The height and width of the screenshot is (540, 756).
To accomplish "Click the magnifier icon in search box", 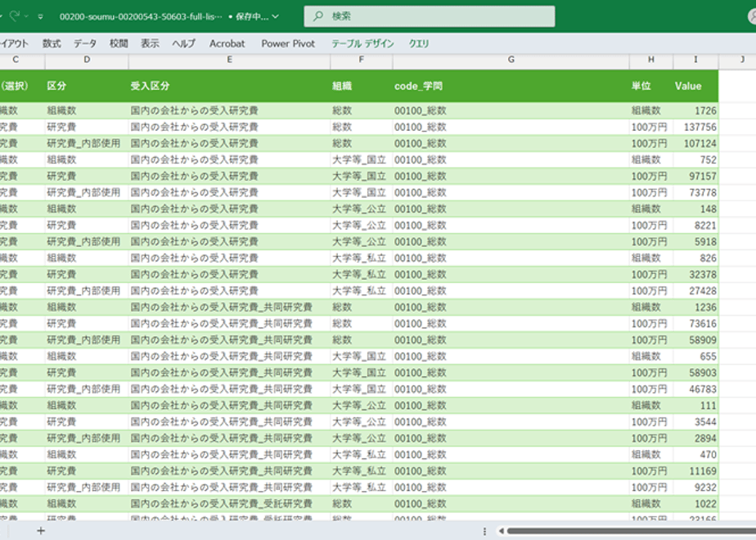I will pos(318,16).
